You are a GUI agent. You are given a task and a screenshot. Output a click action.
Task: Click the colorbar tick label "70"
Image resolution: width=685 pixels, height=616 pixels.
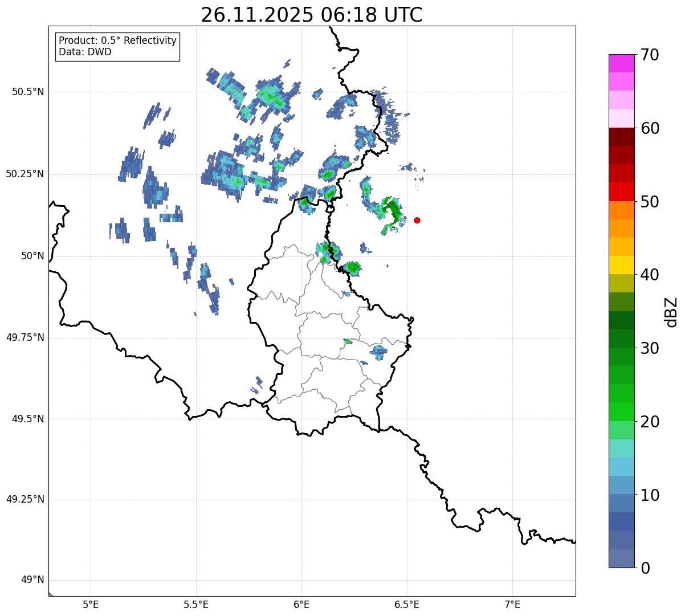650,55
